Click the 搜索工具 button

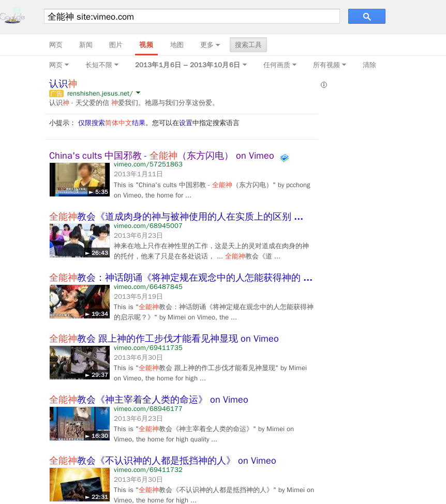pos(248,45)
